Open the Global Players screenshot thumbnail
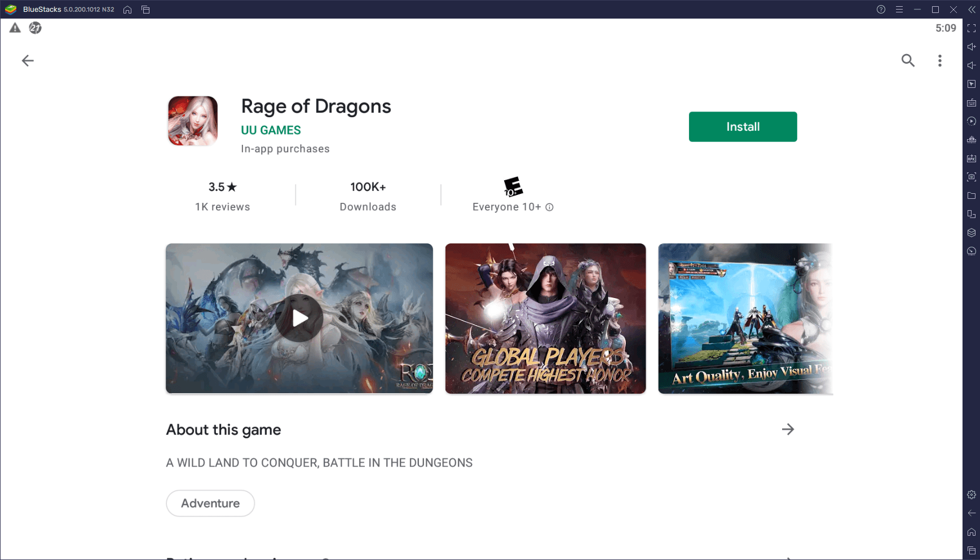980x560 pixels. coord(545,318)
